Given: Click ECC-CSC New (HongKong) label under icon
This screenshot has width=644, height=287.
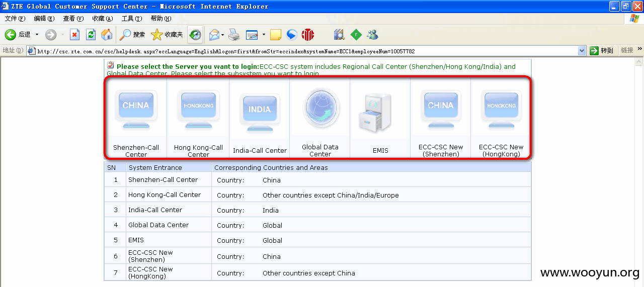Looking at the screenshot, I should click(x=501, y=150).
